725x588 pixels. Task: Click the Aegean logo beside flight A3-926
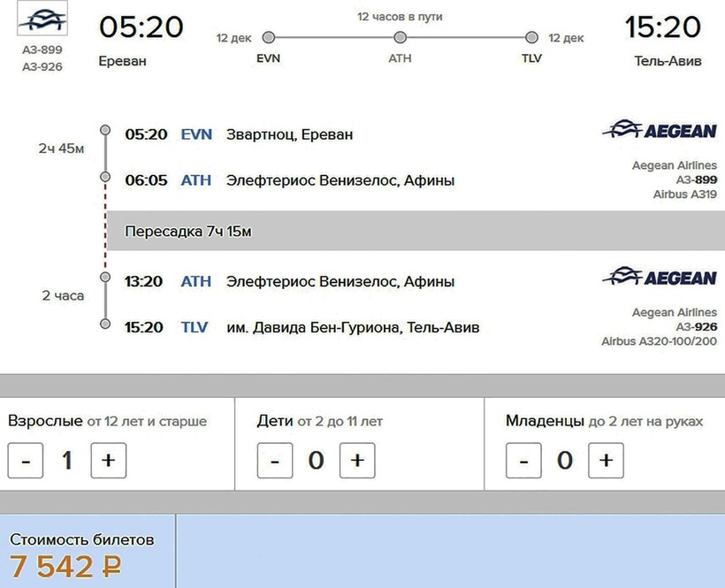click(x=660, y=278)
